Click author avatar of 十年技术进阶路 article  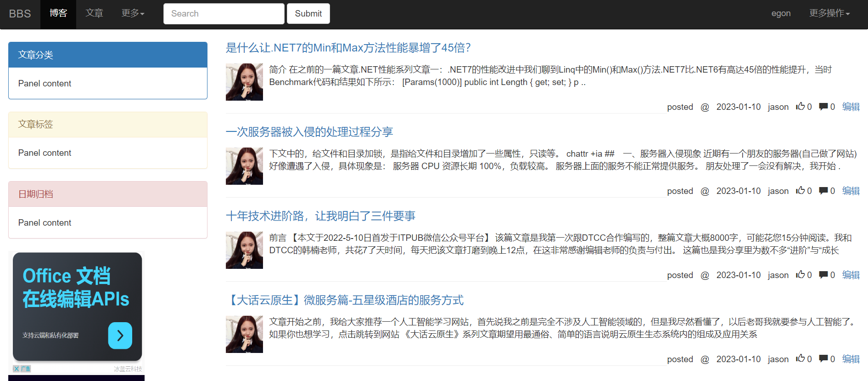[x=244, y=250]
